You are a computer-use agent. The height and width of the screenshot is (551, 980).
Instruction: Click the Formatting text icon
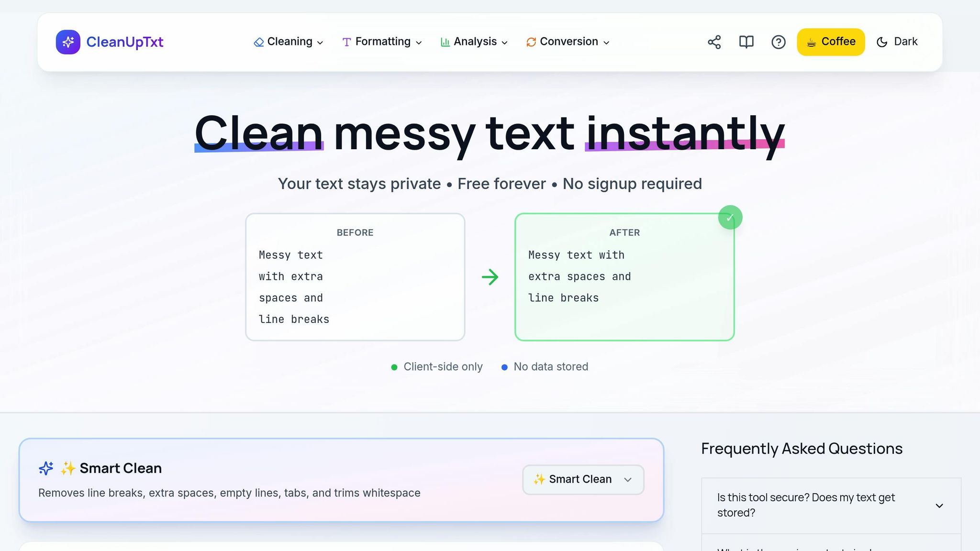tap(347, 42)
